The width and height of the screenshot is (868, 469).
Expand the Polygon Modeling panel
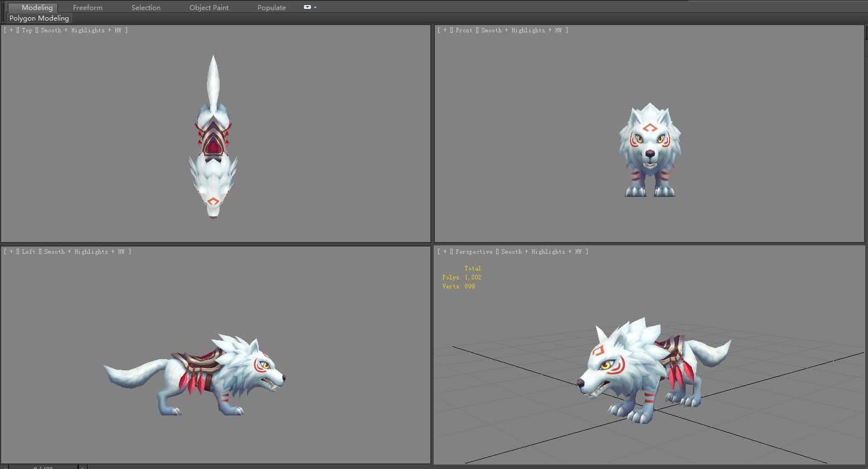(x=39, y=18)
